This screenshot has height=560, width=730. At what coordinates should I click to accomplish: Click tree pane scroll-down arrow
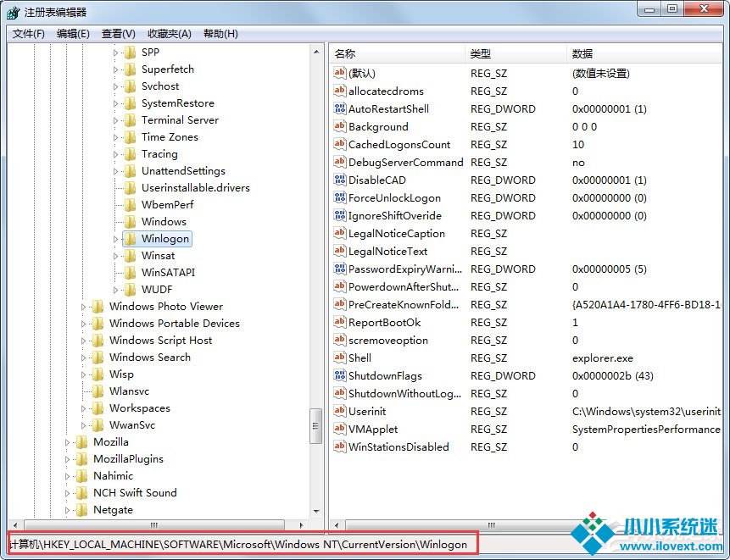316,511
